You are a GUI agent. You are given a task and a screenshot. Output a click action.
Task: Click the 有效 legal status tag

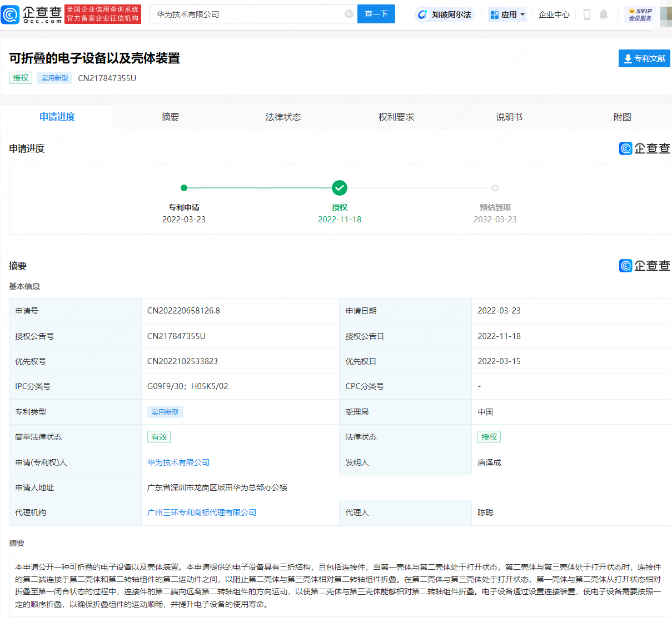click(159, 437)
